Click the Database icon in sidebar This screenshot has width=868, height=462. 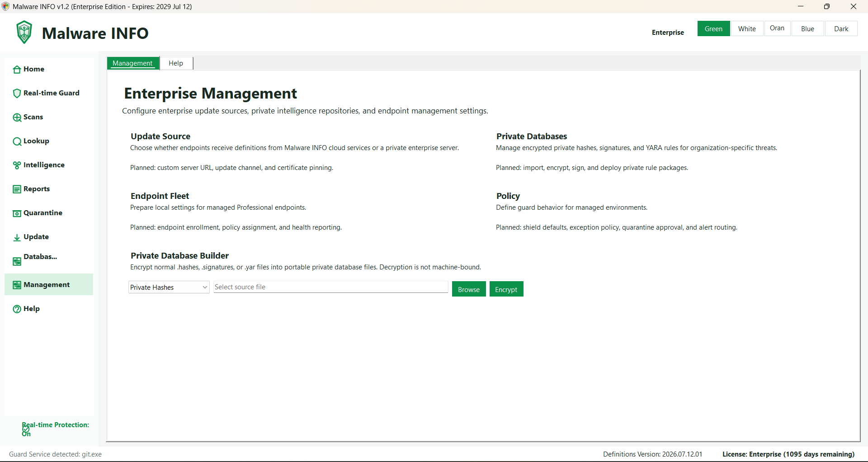click(x=17, y=261)
